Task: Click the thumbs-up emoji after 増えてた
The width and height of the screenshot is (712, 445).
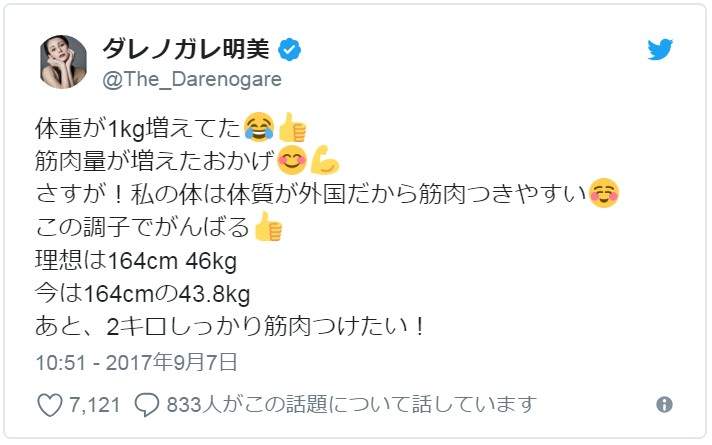Action: click(x=292, y=127)
